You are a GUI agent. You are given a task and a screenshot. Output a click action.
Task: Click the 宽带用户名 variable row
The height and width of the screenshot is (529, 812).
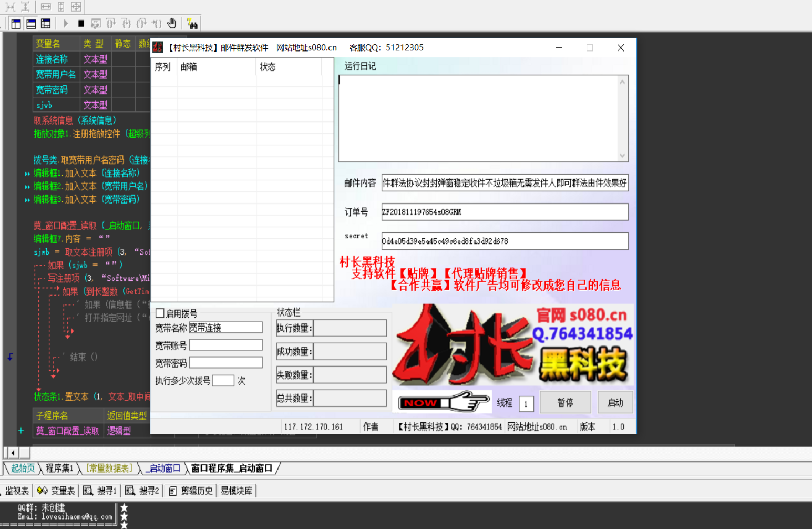pos(91,74)
